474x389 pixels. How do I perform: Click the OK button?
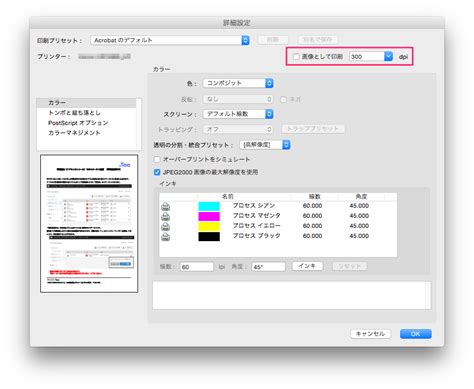pos(416,334)
